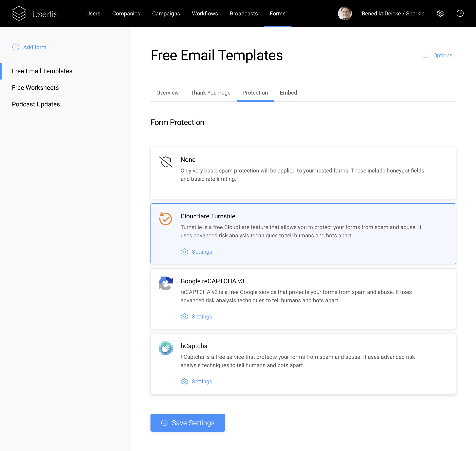Open Free Worksheets form
Screen dimensions: 476x451
coord(36,87)
